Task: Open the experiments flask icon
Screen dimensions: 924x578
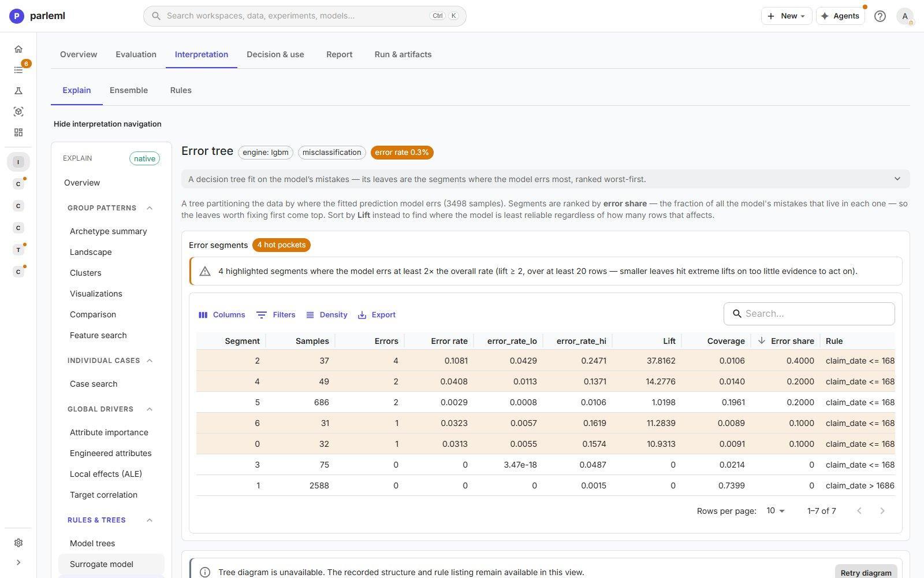Action: point(18,91)
